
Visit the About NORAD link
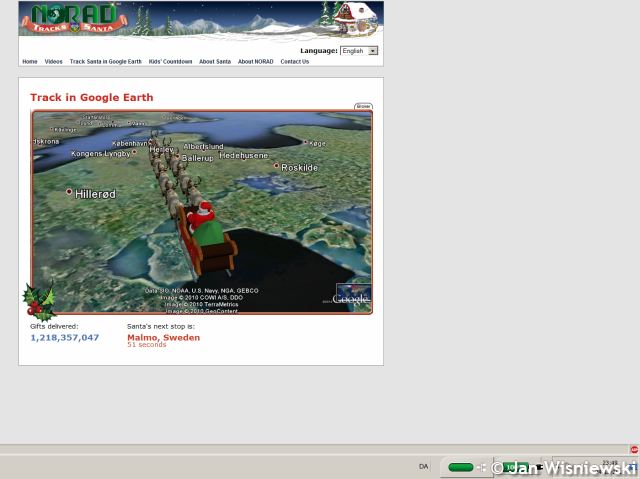coord(256,62)
